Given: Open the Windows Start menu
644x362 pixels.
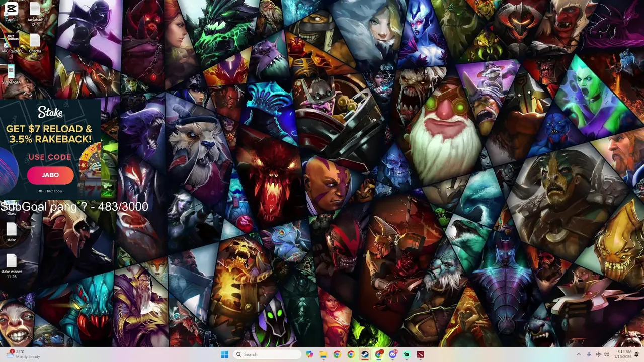Looking at the screenshot, I should click(x=224, y=354).
